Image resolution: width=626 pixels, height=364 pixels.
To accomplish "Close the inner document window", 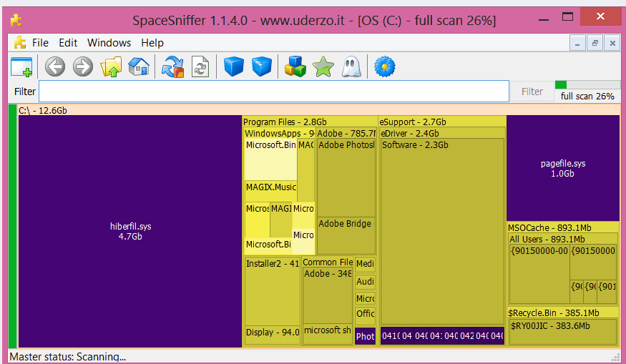I will pos(612,43).
